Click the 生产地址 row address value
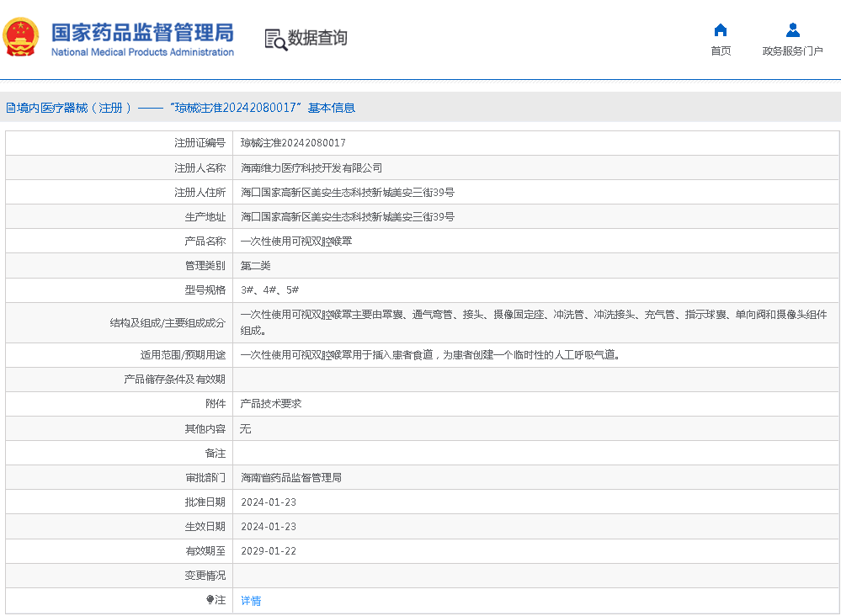 347,216
